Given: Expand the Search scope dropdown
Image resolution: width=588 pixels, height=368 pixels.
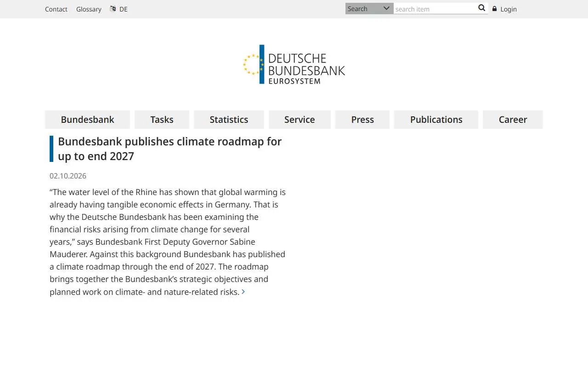Looking at the screenshot, I should click(369, 8).
